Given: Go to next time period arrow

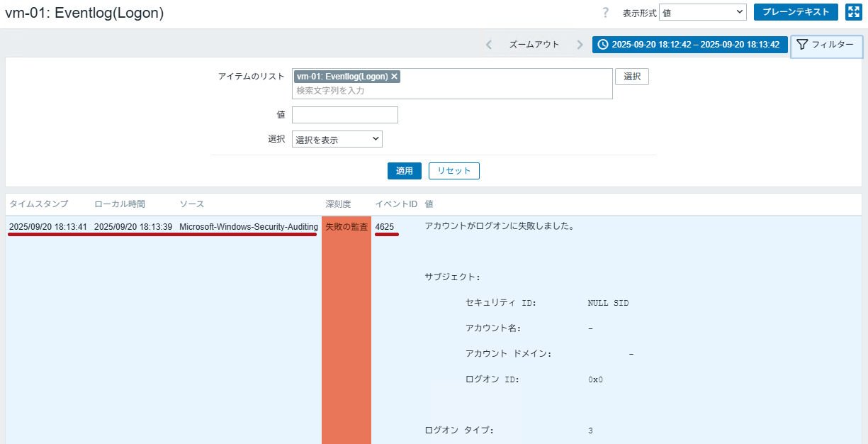Looking at the screenshot, I should tap(580, 45).
